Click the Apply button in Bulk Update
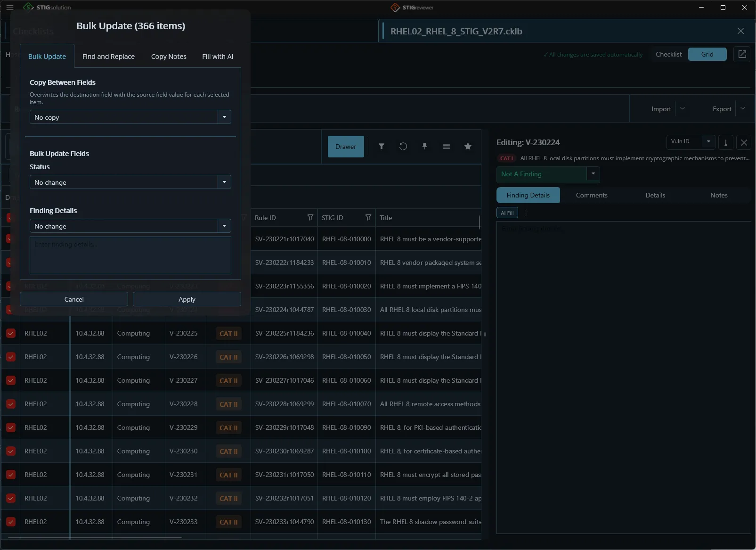 click(x=187, y=299)
